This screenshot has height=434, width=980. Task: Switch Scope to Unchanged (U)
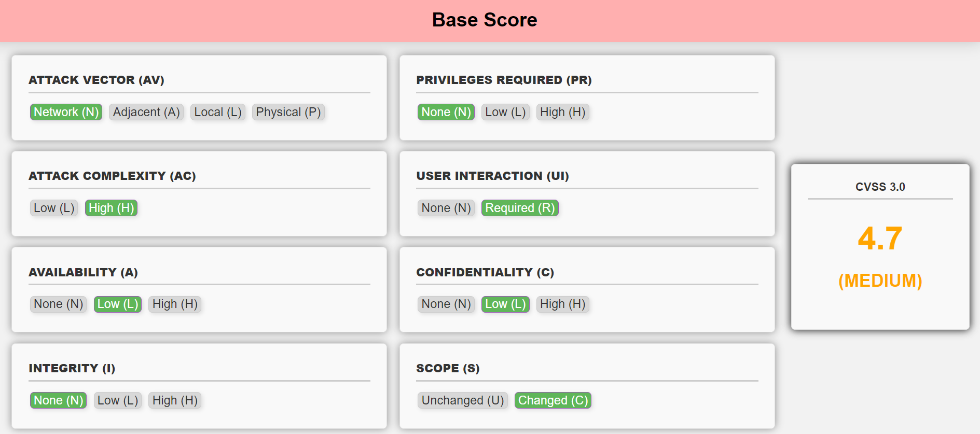(462, 400)
